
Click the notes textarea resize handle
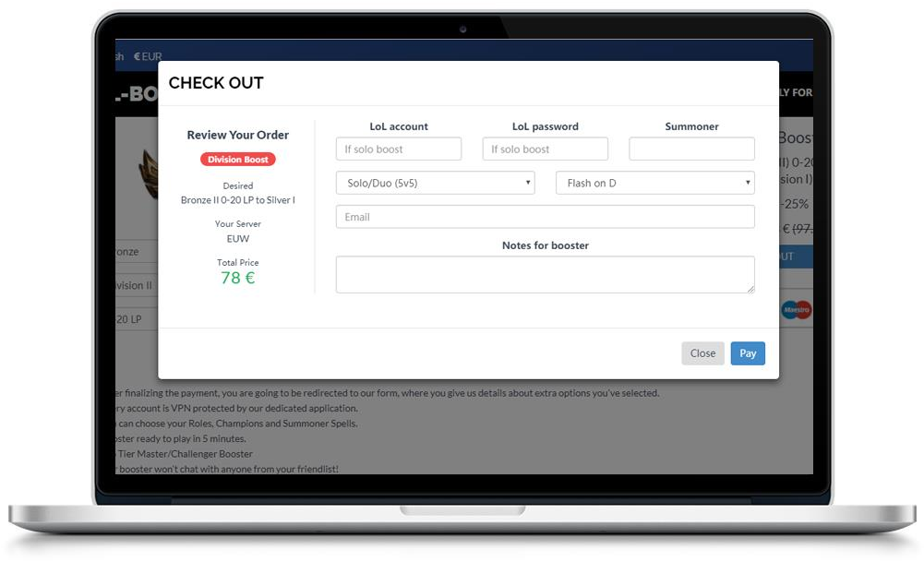750,289
